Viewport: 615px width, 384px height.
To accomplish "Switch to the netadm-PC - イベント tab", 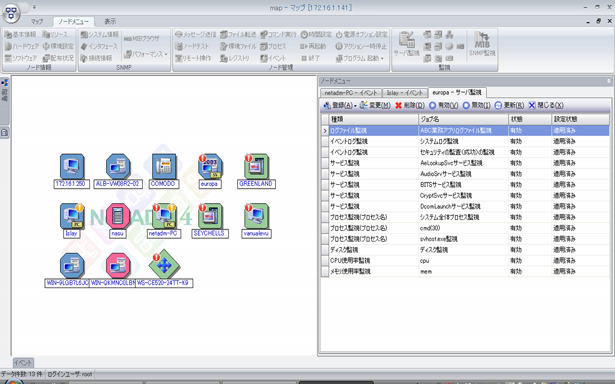I will [351, 93].
